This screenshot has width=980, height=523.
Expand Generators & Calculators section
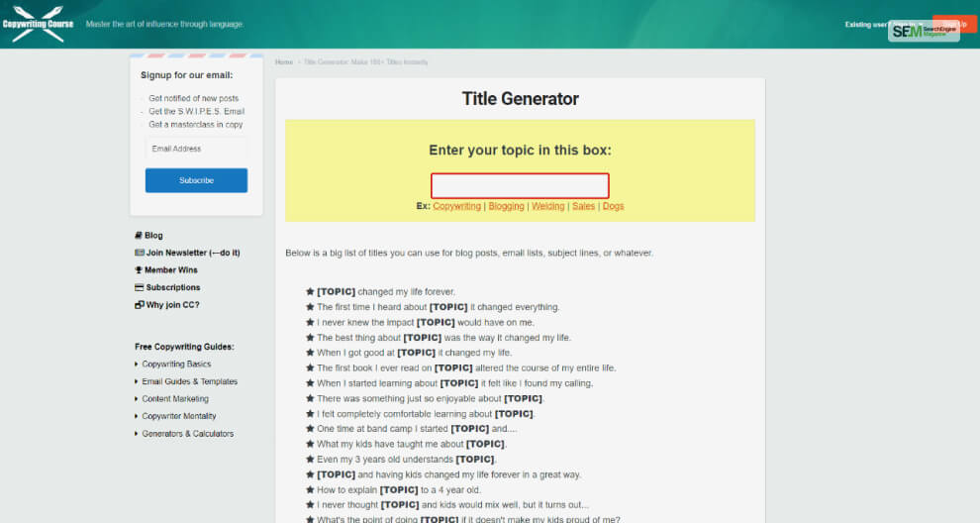coord(187,434)
